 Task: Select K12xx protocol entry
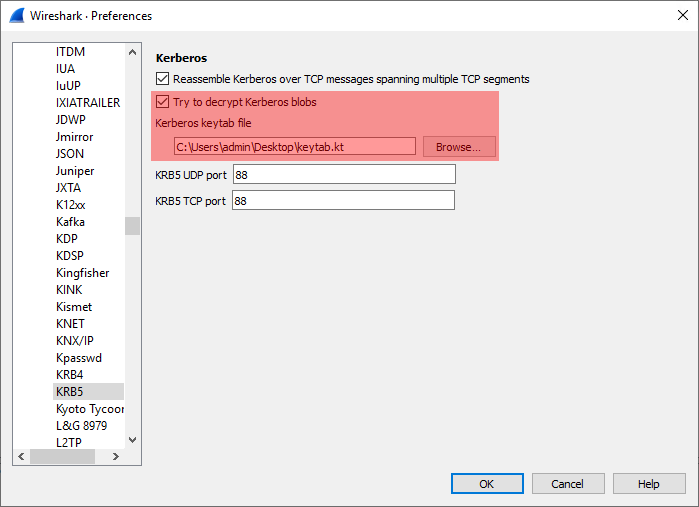pos(70,205)
